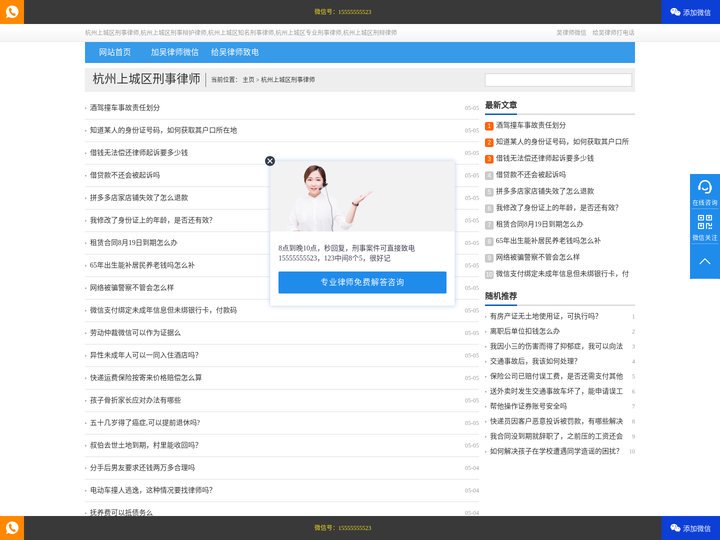
Task: Click 专业律师免费解答咨询 button
Action: point(362,282)
